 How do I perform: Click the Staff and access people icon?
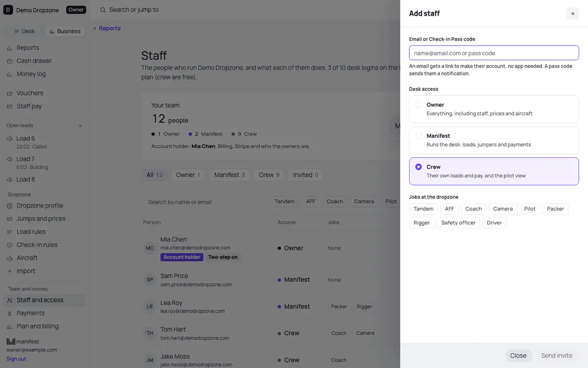(x=10, y=300)
